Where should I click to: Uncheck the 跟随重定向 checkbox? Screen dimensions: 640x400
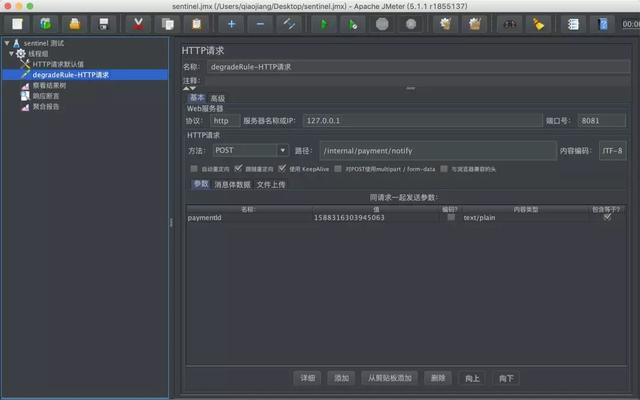point(238,168)
